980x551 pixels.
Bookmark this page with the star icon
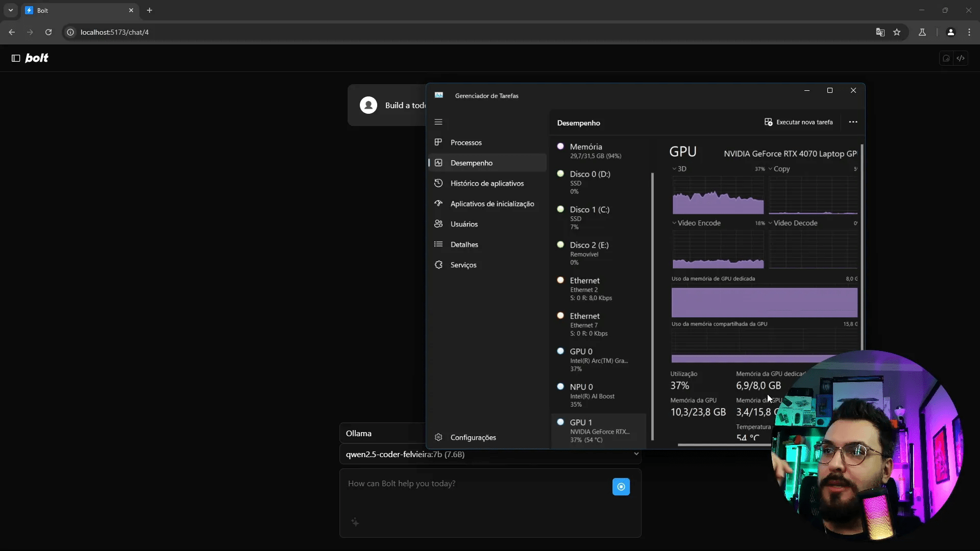point(897,32)
